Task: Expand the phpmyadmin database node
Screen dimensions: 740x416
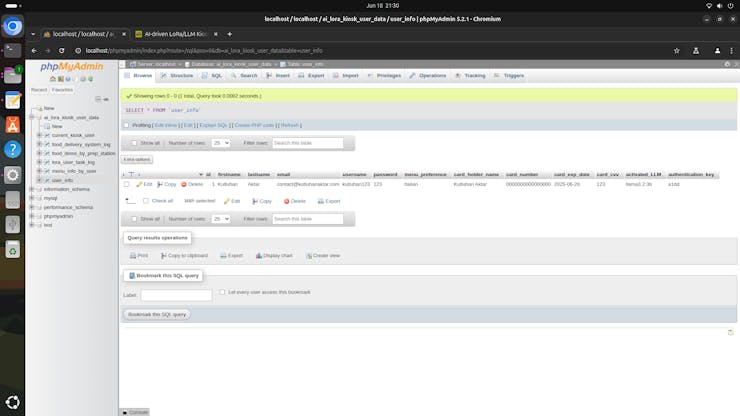Action: [x=32, y=216]
